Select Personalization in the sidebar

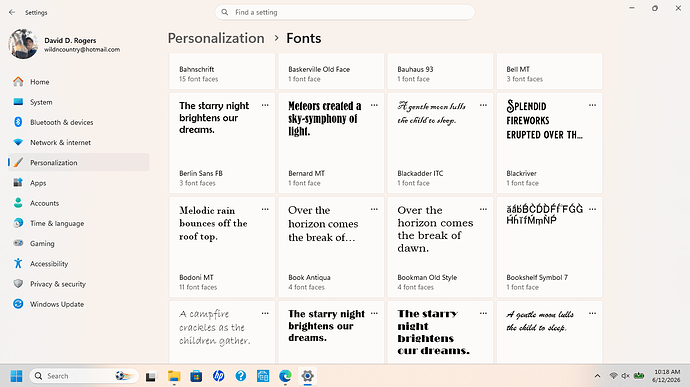(79, 162)
